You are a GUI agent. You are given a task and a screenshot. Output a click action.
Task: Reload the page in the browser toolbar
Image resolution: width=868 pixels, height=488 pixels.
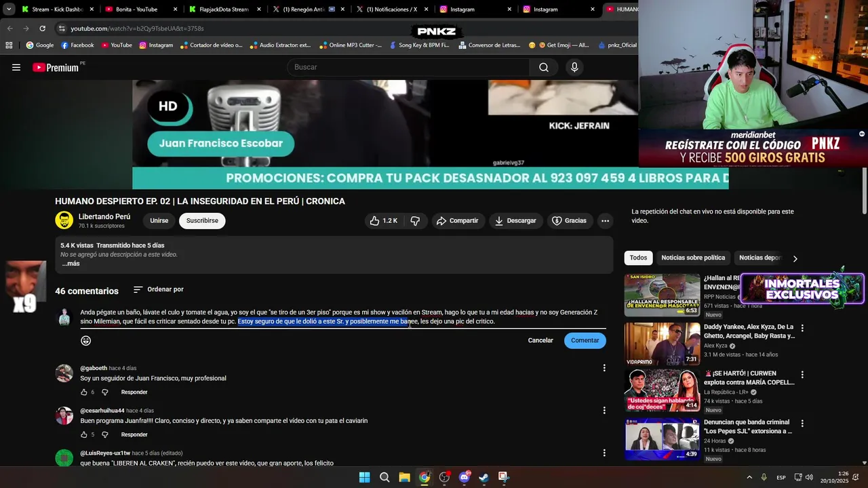[x=42, y=28]
